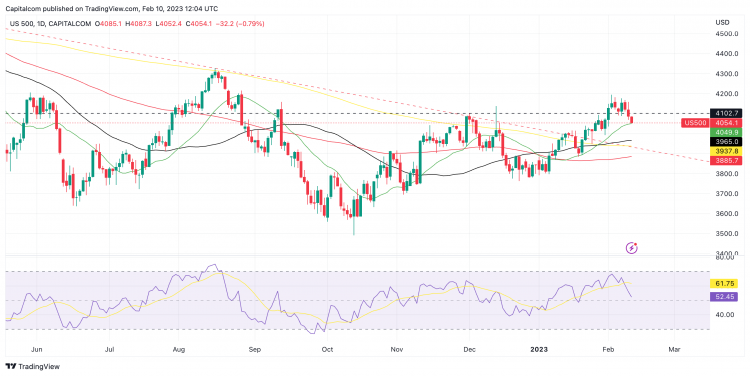This screenshot has width=750, height=376.
Task: Click the Jul label on time axis
Action: point(110,349)
